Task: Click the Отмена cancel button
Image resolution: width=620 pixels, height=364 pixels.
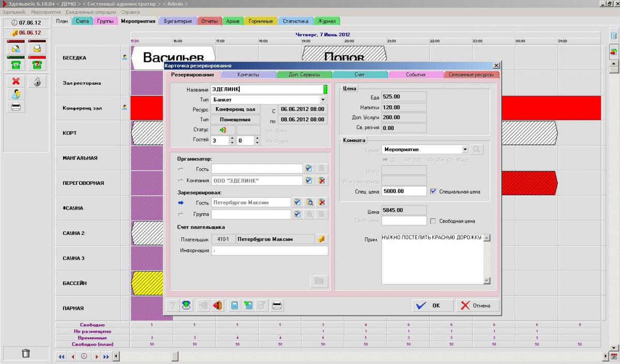Action: (x=477, y=305)
